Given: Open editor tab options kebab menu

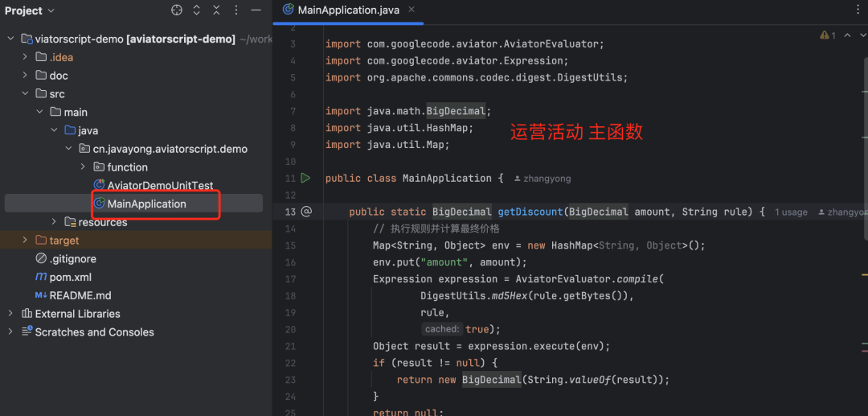Looking at the screenshot, I should coord(858,10).
